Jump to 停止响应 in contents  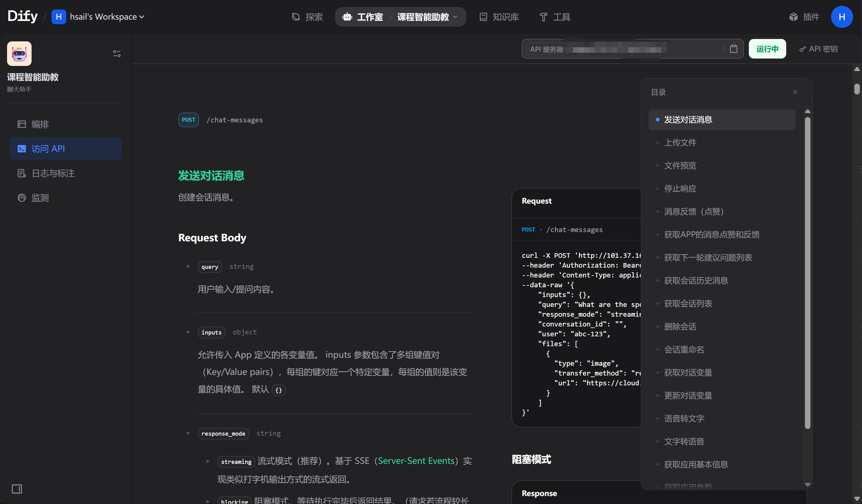(722, 189)
